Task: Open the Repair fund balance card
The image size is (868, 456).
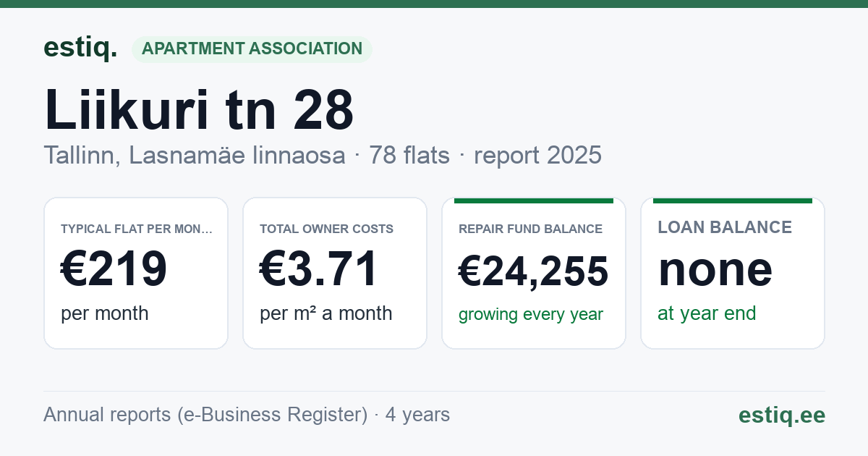Action: 534,273
